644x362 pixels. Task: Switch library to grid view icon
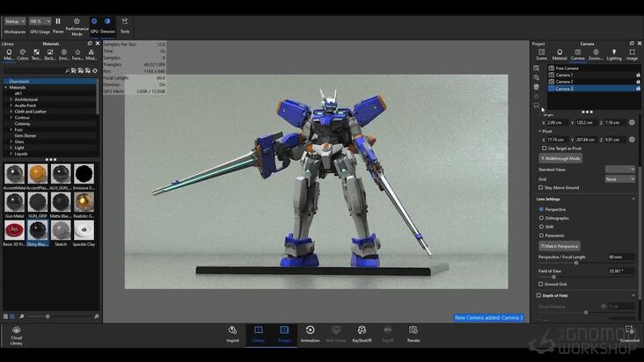coord(12,316)
